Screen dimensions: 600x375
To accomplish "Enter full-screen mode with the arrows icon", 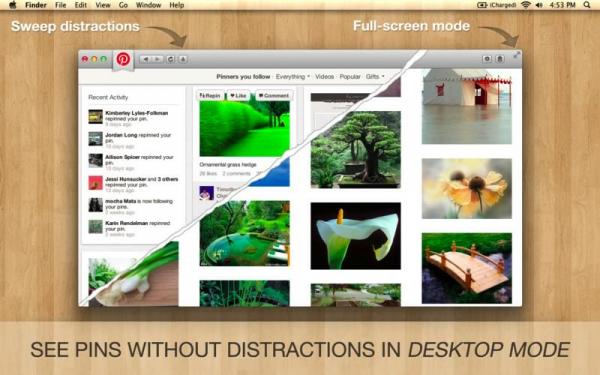I will click(516, 55).
